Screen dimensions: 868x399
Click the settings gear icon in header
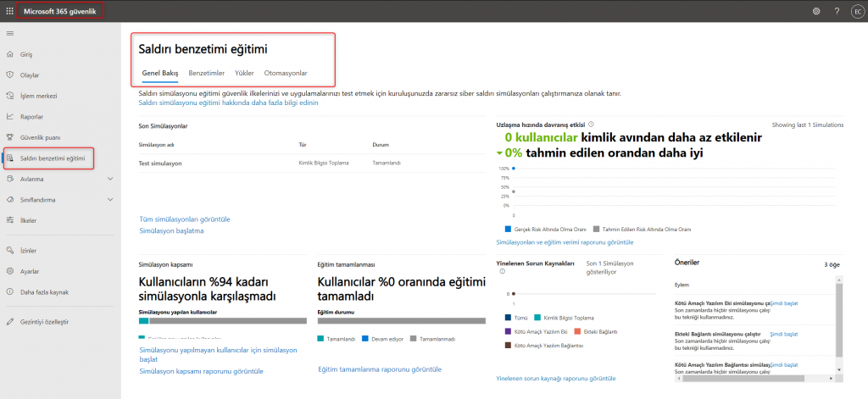815,11
